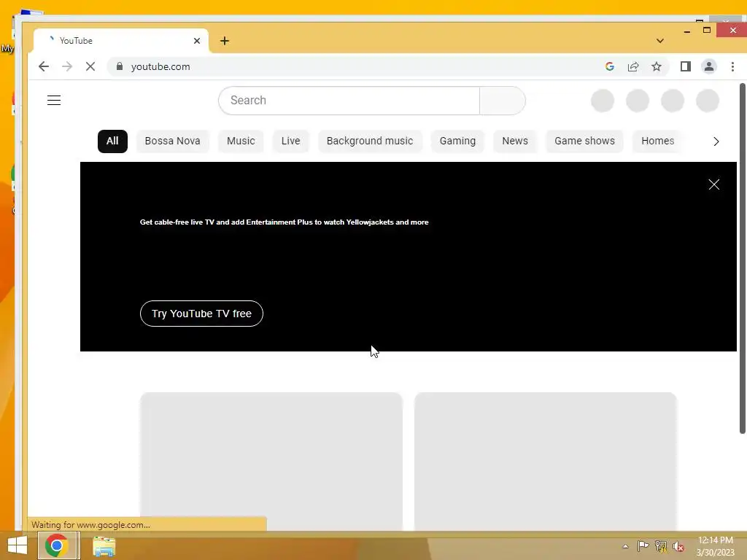Click the search submit button beside Search
This screenshot has width=747, height=560.
tap(503, 101)
